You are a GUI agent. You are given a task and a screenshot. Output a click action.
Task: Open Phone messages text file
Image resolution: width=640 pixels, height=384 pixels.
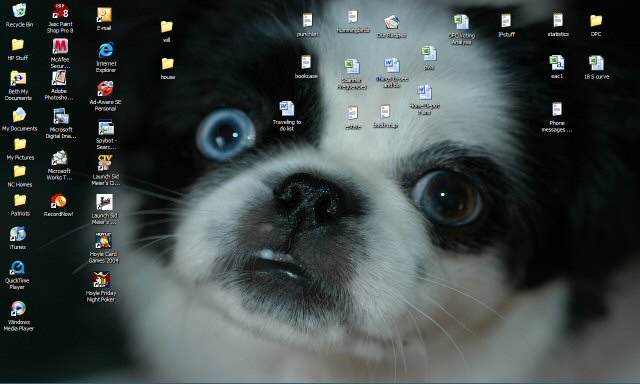tap(557, 109)
